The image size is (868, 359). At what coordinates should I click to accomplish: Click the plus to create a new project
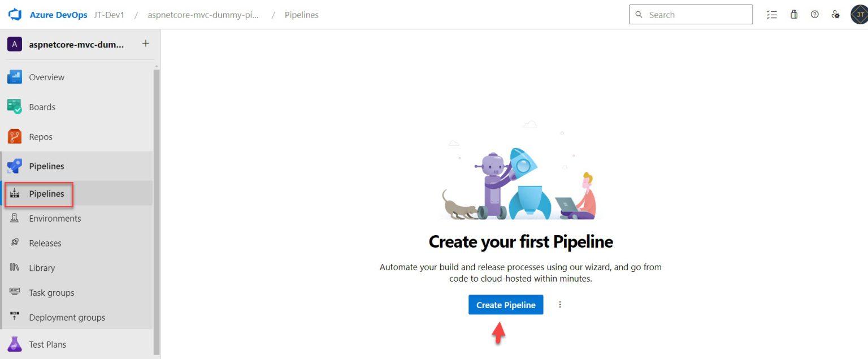145,42
